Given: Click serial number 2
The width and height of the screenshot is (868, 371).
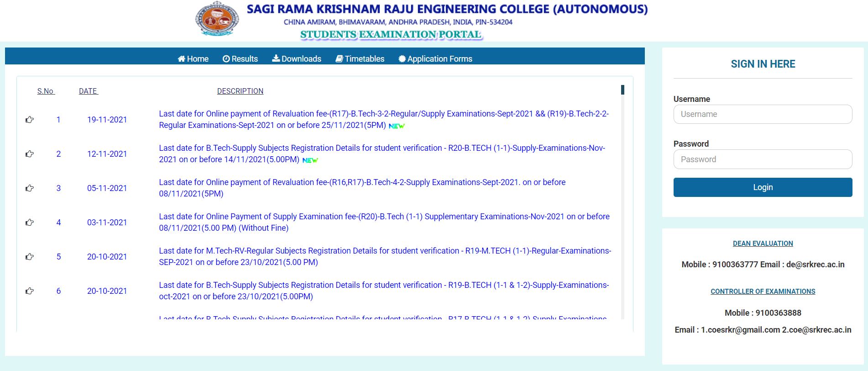Looking at the screenshot, I should coord(58,154).
